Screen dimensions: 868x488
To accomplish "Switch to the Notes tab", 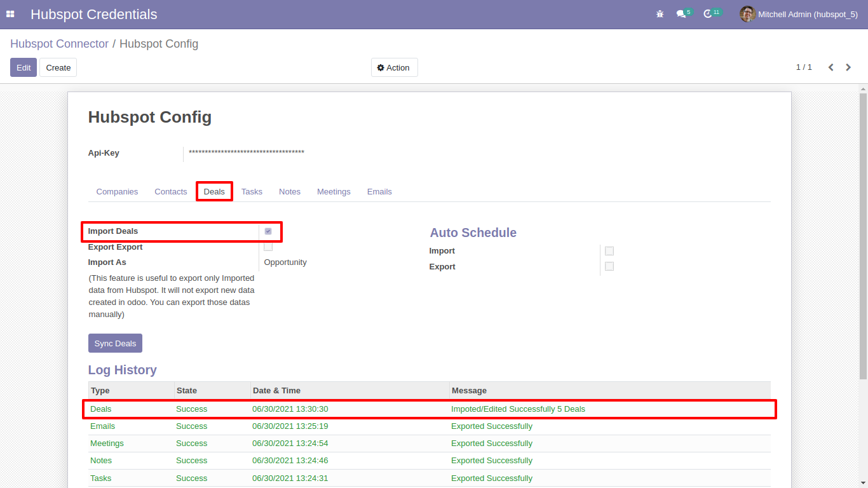I will pyautogui.click(x=290, y=192).
